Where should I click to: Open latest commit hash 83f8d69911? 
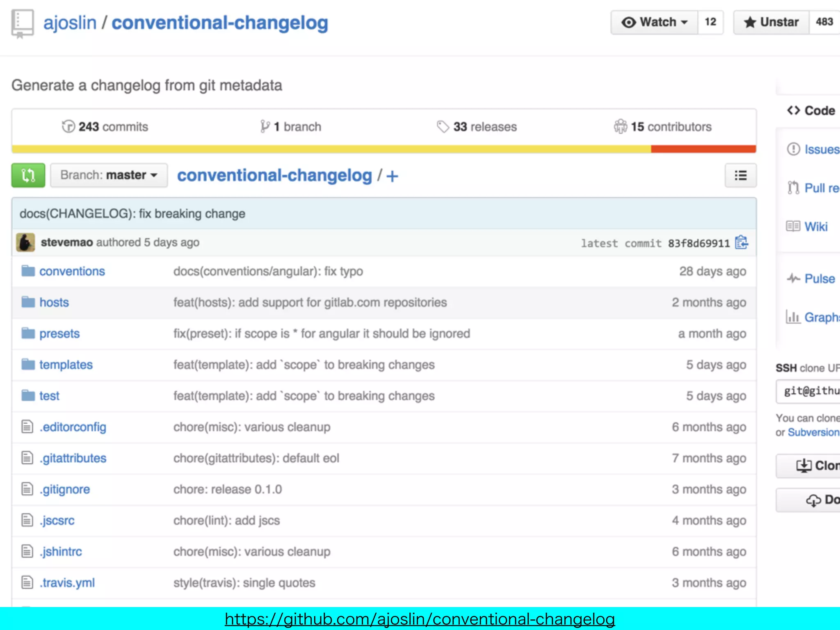pyautogui.click(x=699, y=243)
